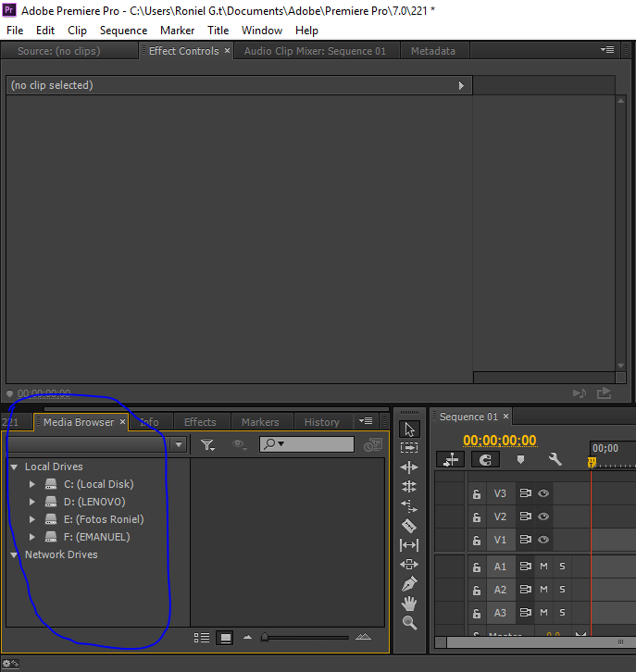Toggle the V3 track lock
The width and height of the screenshot is (636, 672).
tap(477, 493)
